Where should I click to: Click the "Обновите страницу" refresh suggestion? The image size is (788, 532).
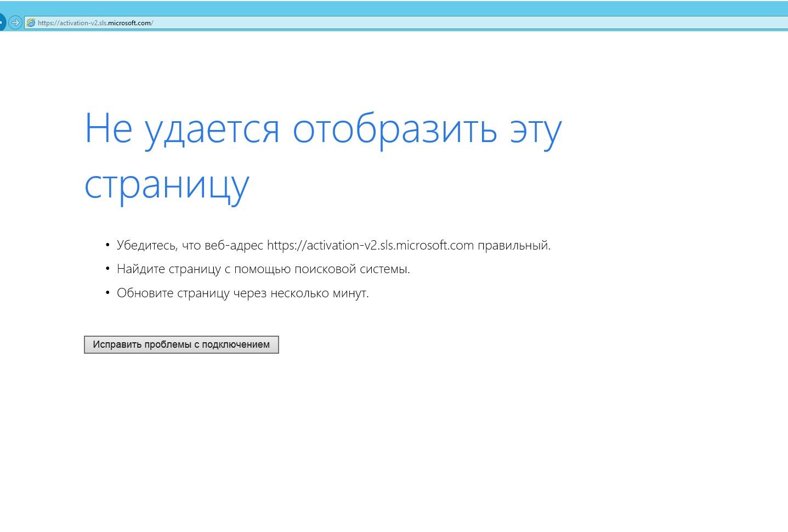(173, 293)
